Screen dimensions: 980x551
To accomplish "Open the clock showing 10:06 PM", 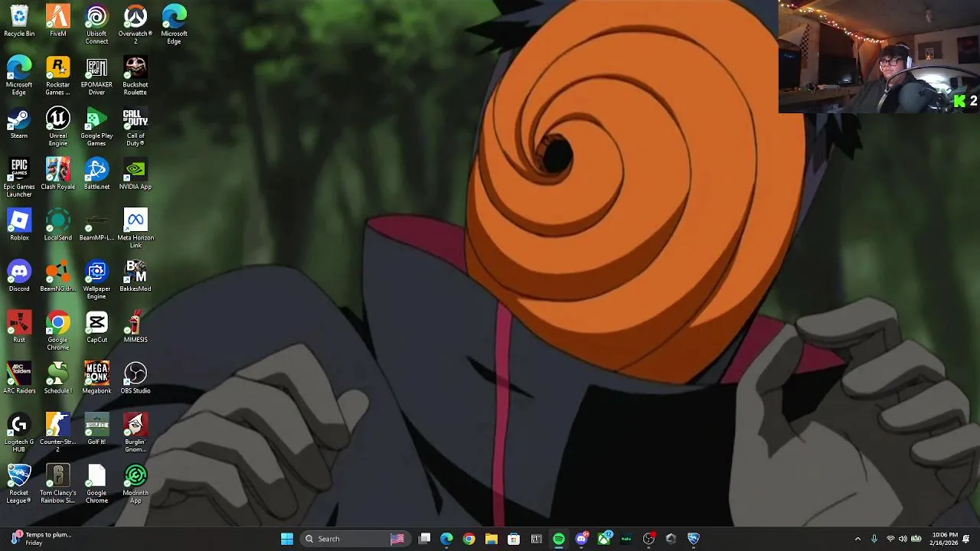I will pyautogui.click(x=944, y=539).
